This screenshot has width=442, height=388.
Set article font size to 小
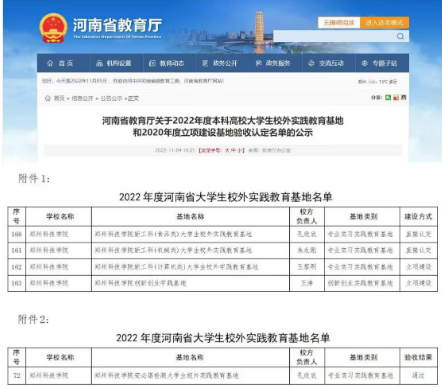click(x=240, y=150)
